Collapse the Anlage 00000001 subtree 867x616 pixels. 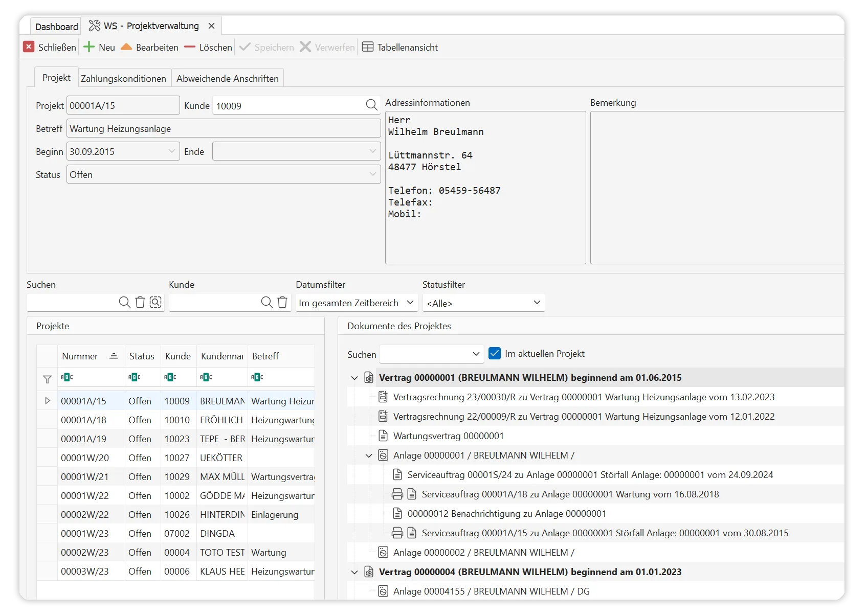369,455
